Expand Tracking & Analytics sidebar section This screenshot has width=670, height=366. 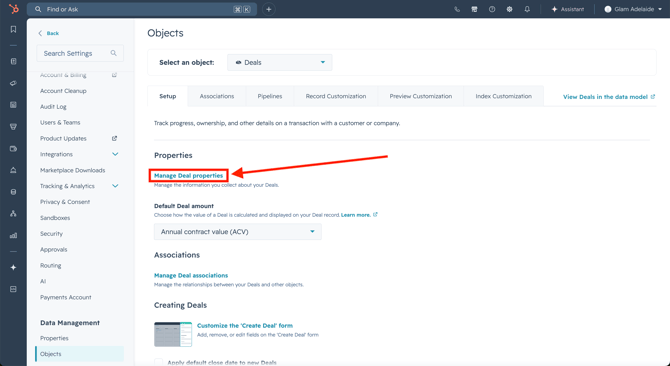tap(115, 186)
